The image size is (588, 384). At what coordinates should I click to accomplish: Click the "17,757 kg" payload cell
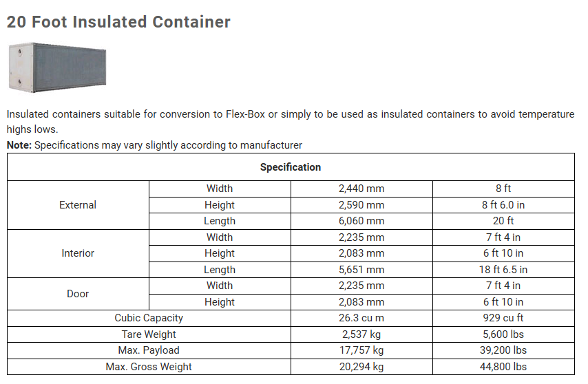tap(361, 350)
